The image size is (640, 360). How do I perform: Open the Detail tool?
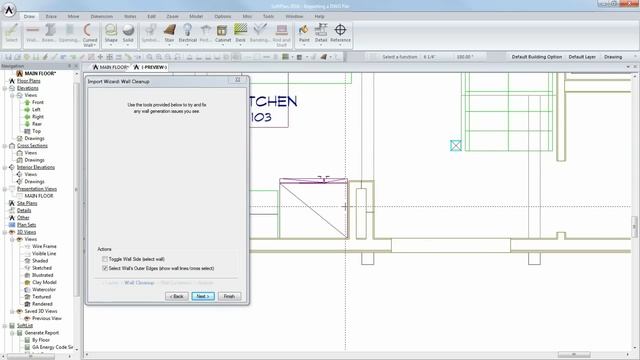pos(321,33)
